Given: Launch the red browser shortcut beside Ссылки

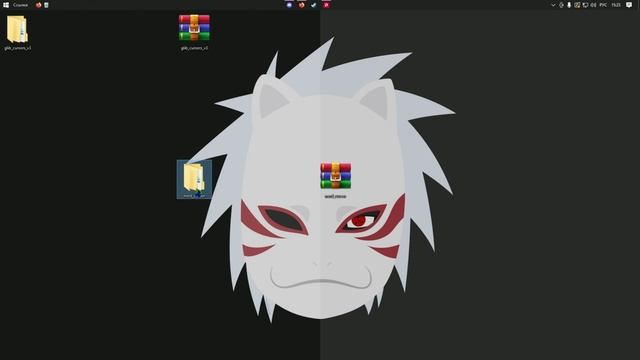Looking at the screenshot, I should [x=38, y=5].
